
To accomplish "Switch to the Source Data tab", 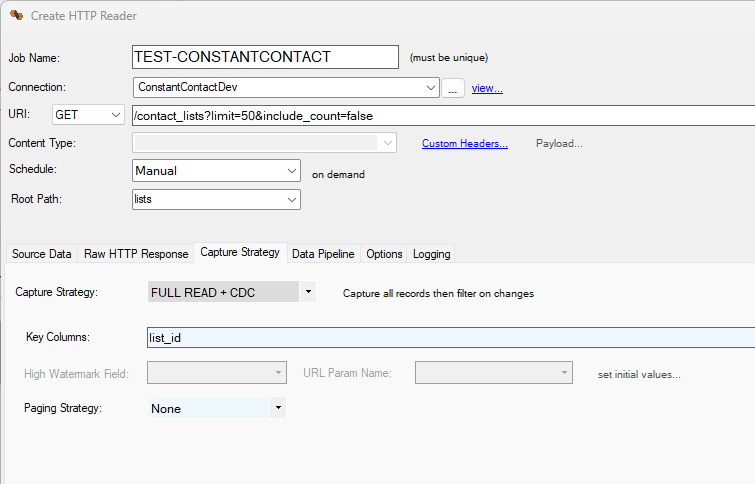I will pyautogui.click(x=41, y=254).
